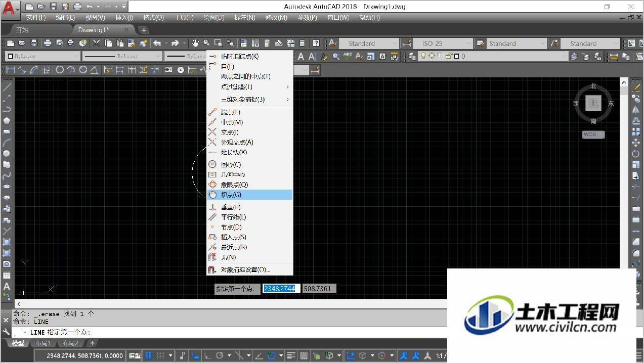Click the Plot printer icon in standard toolbar
This screenshot has height=363, width=644.
[47, 43]
